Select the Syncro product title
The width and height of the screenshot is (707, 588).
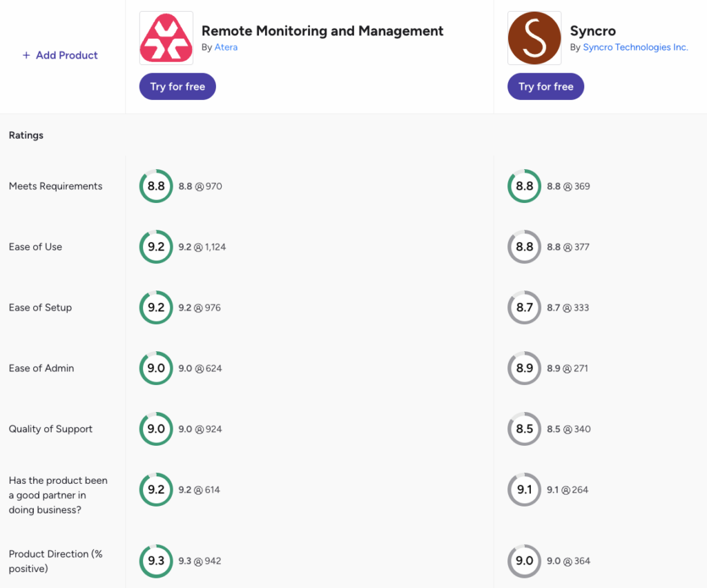click(593, 30)
